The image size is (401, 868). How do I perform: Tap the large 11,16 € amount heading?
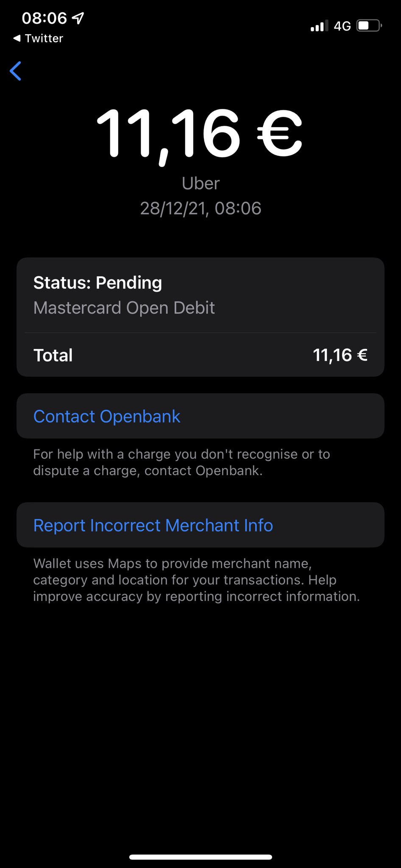tap(200, 133)
